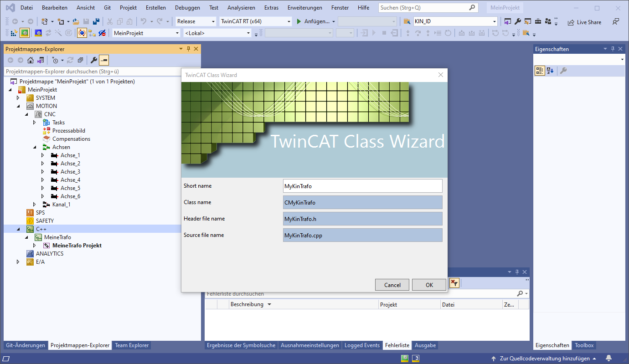629x364 pixels.
Task: Open the Datei menu
Action: (x=27, y=8)
